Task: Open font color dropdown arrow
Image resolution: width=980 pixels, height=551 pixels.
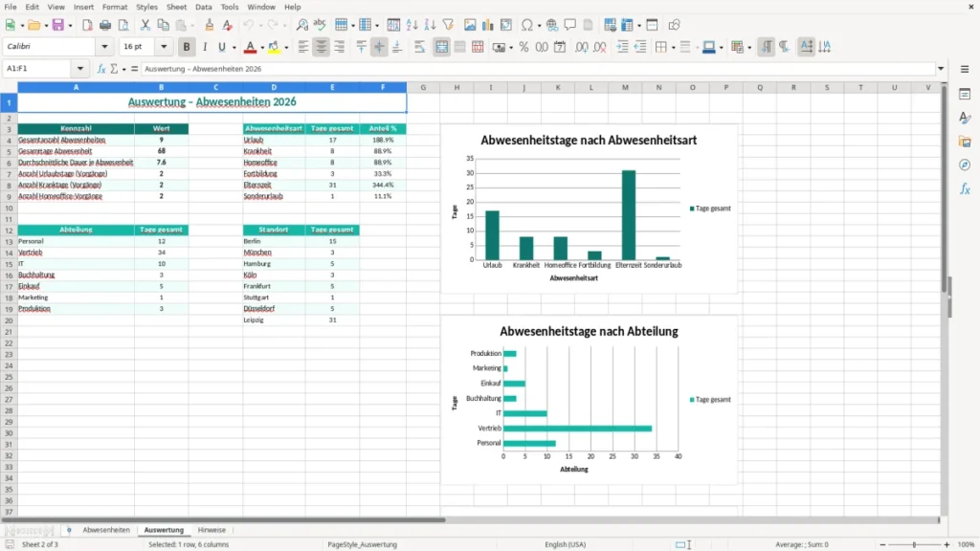Action: coord(262,47)
